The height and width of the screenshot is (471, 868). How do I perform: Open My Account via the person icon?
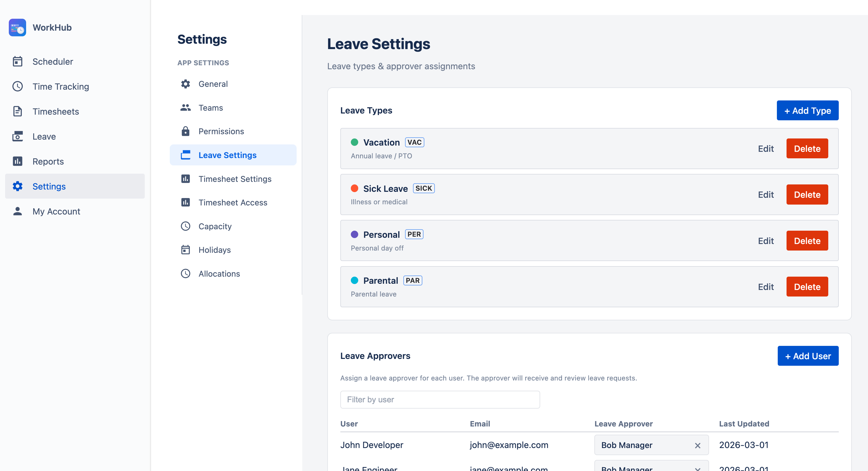[18, 211]
